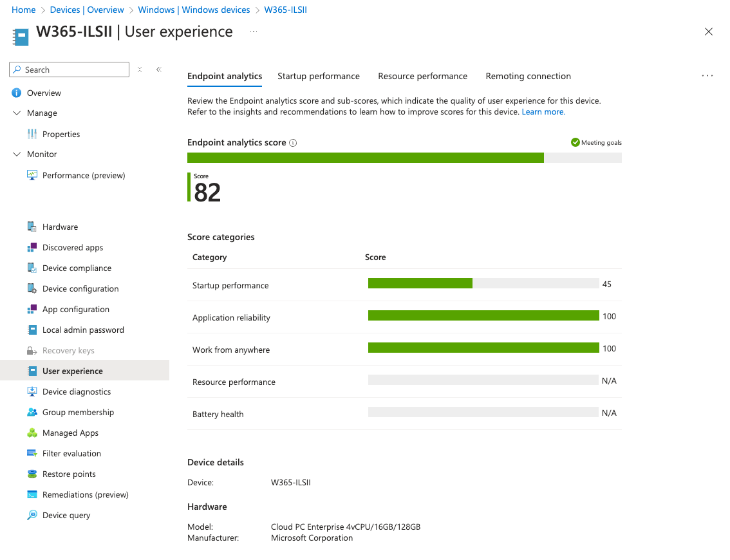Collapse the Manage section chevron
Image resolution: width=730 pixels, height=560 pixels.
coord(17,113)
